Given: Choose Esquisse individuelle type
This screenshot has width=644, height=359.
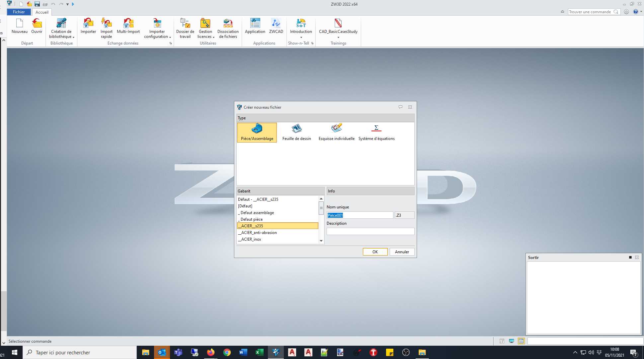Looking at the screenshot, I should point(337,133).
